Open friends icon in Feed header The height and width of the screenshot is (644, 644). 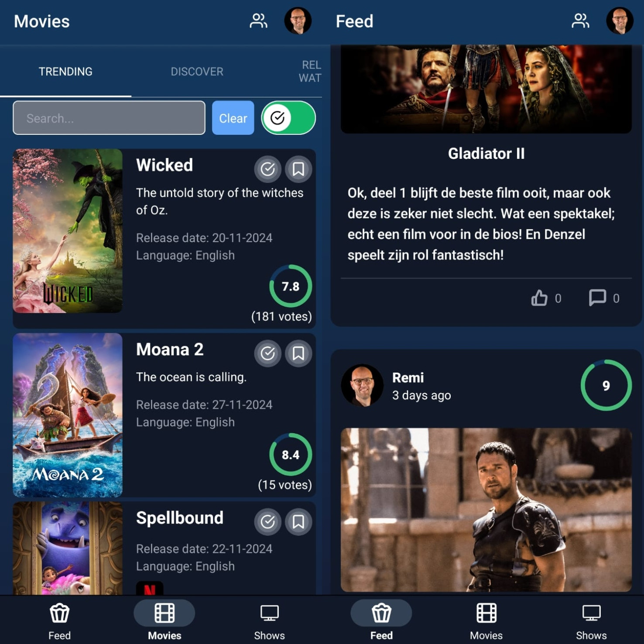point(580,21)
